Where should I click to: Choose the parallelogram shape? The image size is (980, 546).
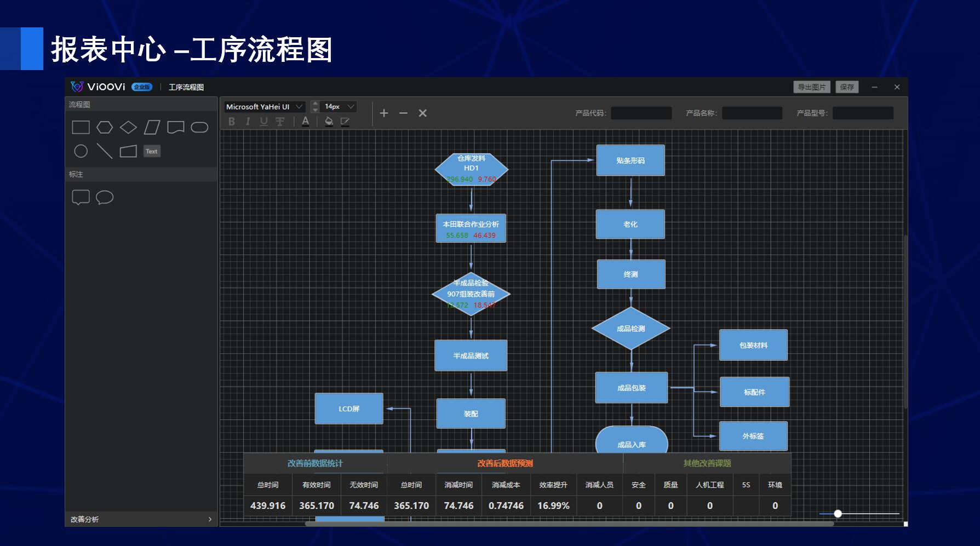152,128
